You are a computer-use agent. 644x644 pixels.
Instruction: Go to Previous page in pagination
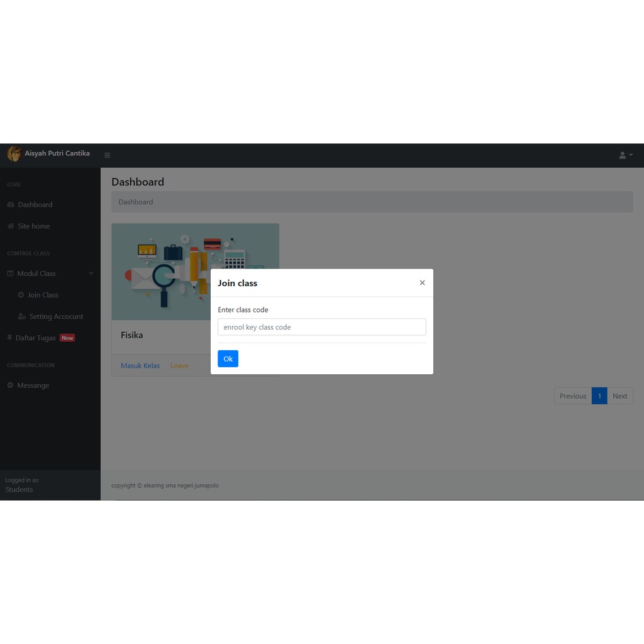coord(573,396)
